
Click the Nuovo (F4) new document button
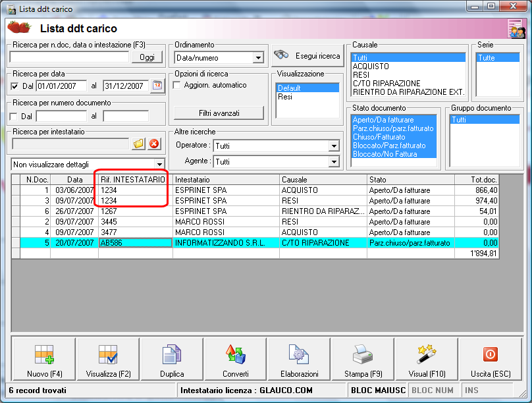[44, 360]
